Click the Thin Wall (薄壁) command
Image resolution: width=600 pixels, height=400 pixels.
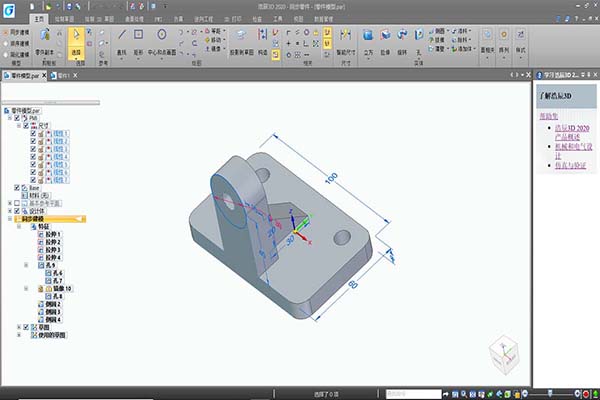(x=437, y=49)
